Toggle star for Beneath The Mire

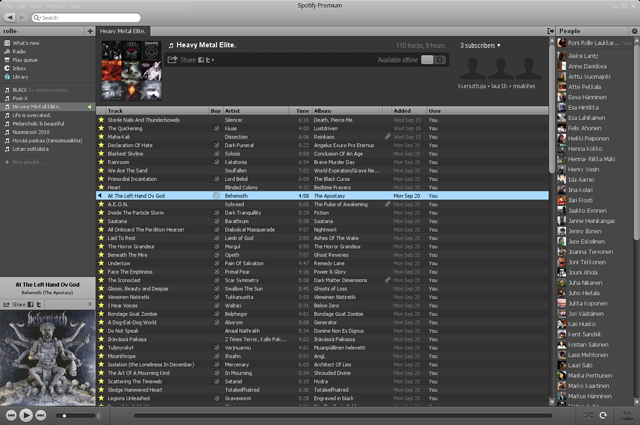(101, 255)
